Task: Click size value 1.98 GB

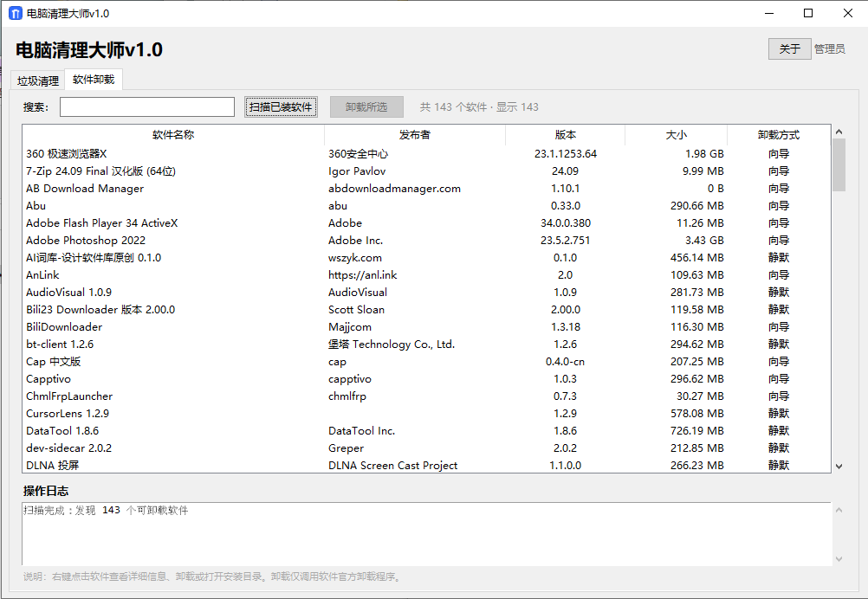Action: 704,154
